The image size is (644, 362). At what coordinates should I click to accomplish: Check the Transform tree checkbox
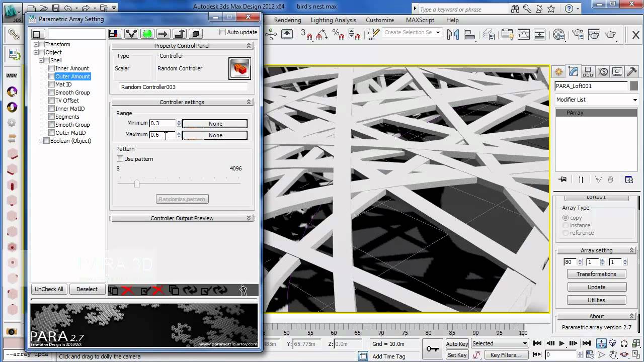click(42, 44)
